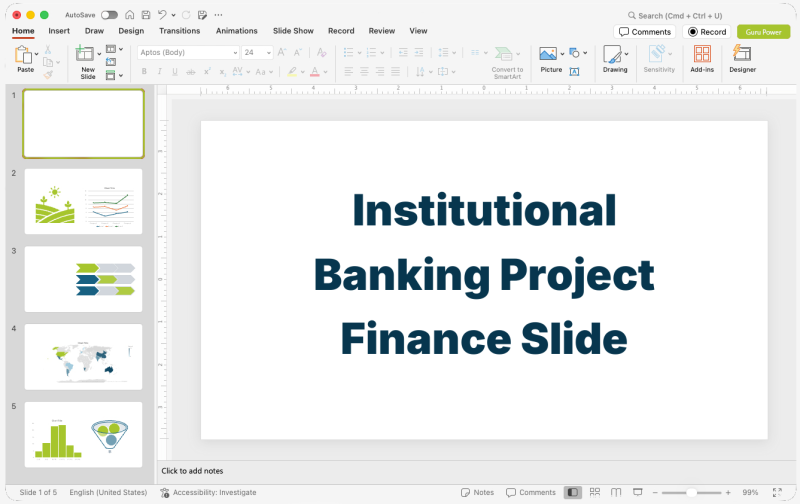The height and width of the screenshot is (504, 800).
Task: Click the Copy icon
Action: pyautogui.click(x=48, y=62)
